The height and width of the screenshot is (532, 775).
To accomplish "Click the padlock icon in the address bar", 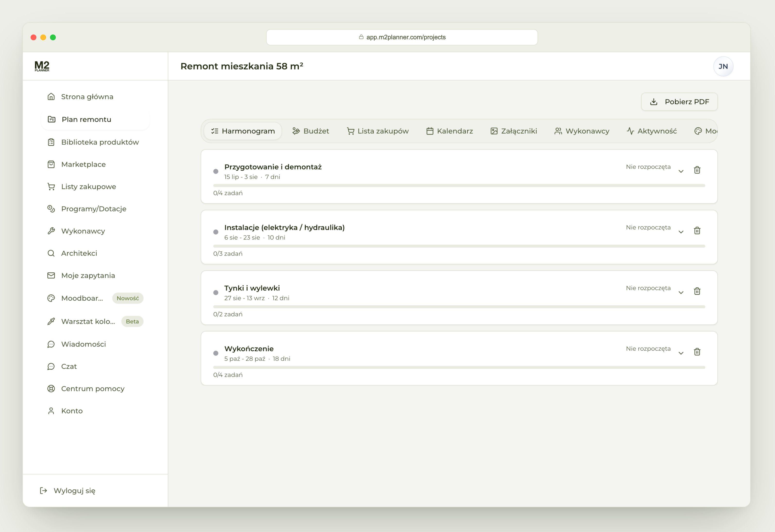I will click(361, 37).
